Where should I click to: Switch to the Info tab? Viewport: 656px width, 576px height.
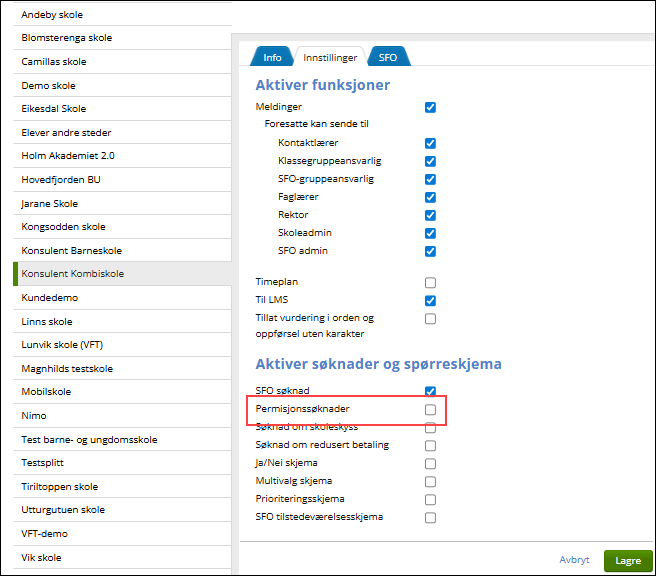click(272, 57)
